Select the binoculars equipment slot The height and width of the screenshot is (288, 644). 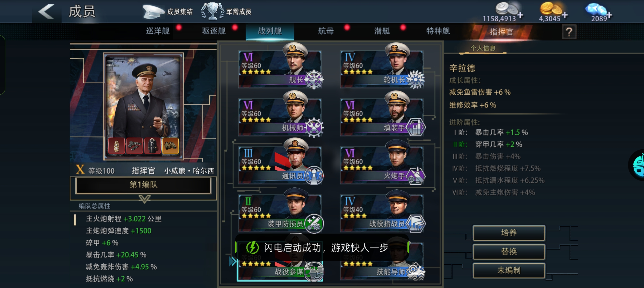(x=170, y=146)
